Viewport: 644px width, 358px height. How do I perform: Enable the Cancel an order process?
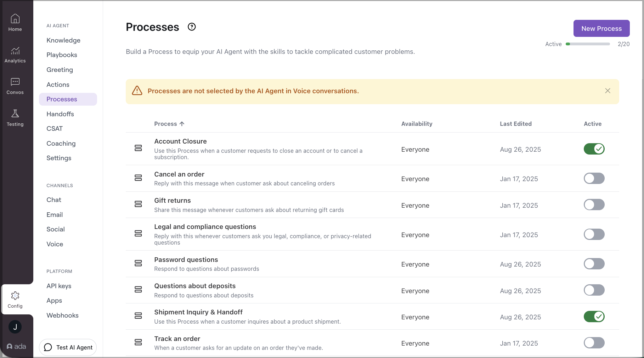point(594,178)
